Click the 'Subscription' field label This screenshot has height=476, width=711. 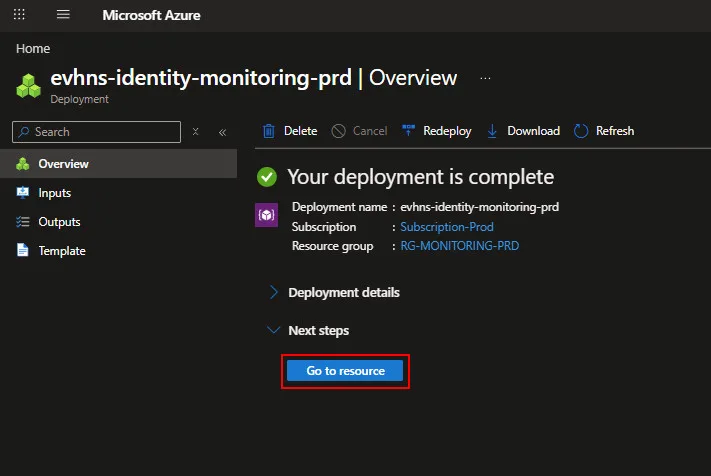tap(324, 227)
